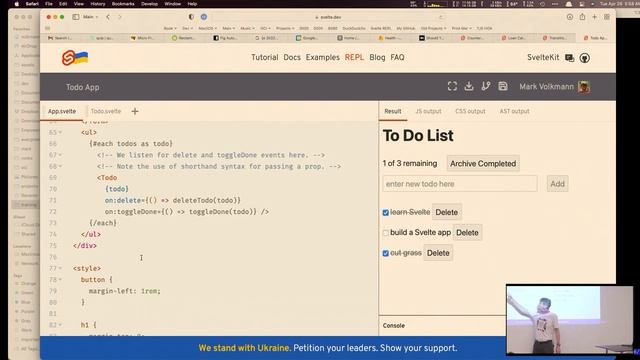Save the Todo App REPL
This screenshot has width=640, height=360.
pyautogui.click(x=503, y=86)
